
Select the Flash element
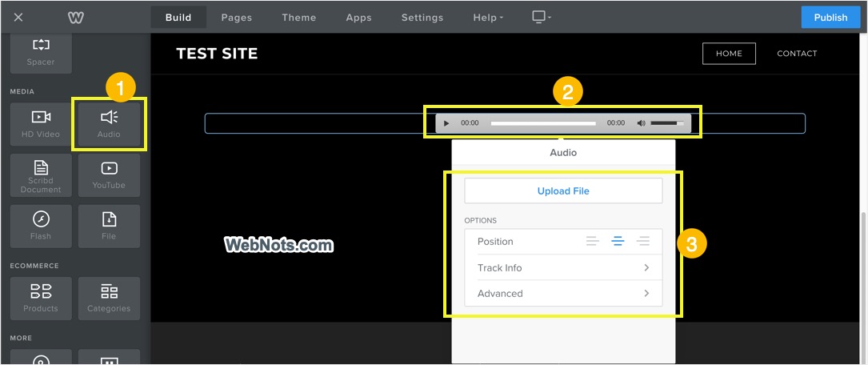point(41,227)
